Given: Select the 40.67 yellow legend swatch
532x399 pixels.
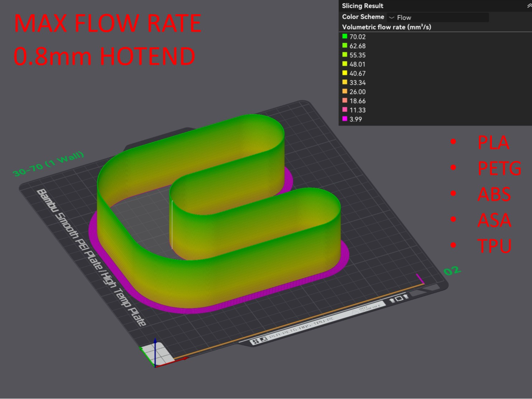Looking at the screenshot, I should coord(344,73).
